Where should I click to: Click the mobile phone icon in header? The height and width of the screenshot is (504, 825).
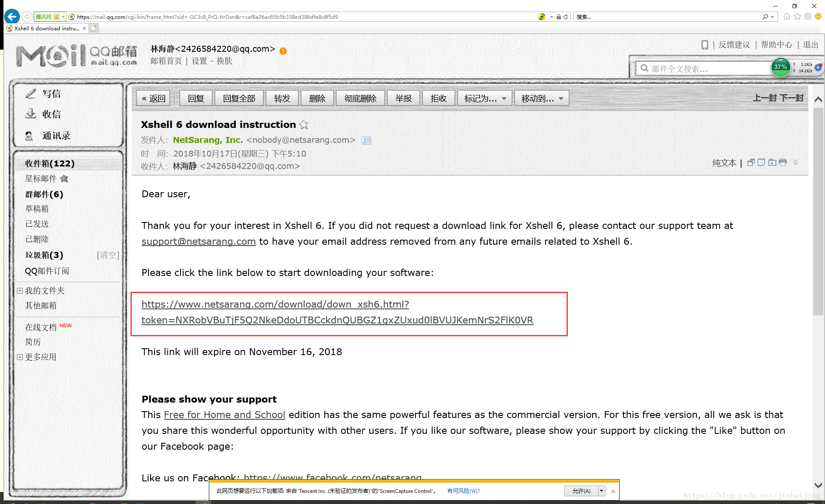pos(704,45)
